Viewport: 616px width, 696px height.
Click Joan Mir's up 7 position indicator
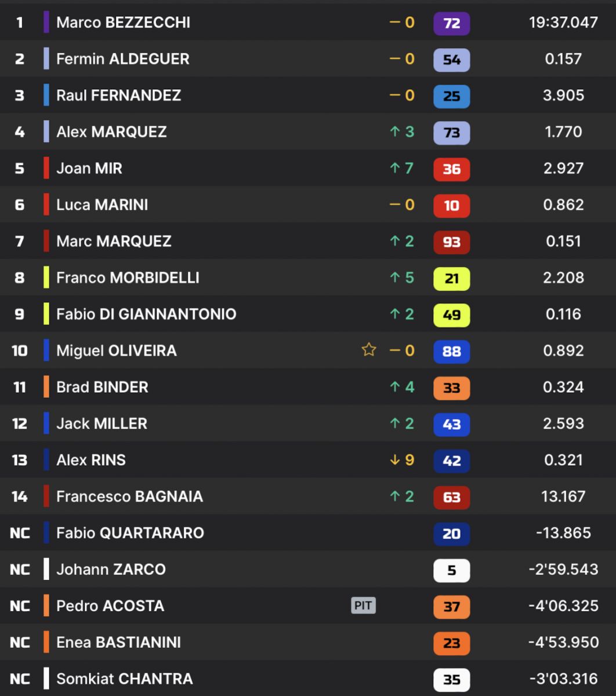point(402,168)
